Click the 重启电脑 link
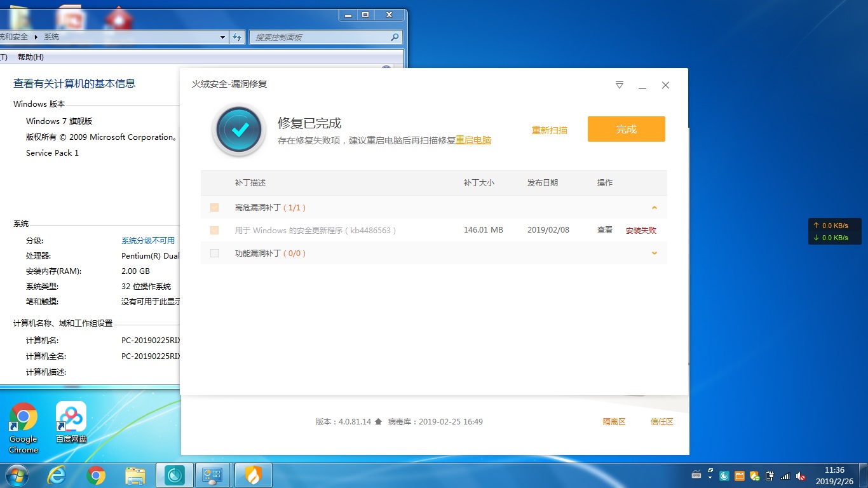The height and width of the screenshot is (488, 868). [x=473, y=140]
